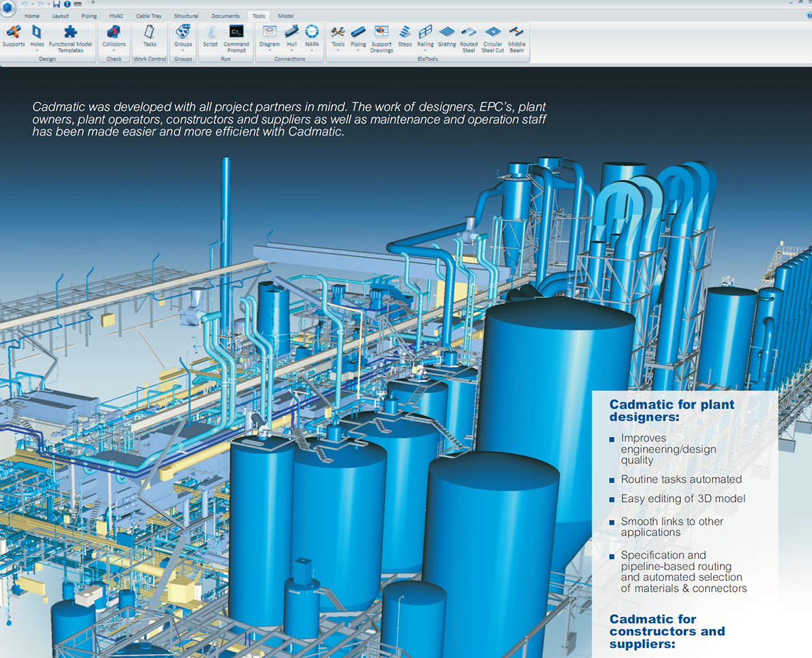Viewport: 812px width, 658px height.
Task: Expand the EloTools Piping dropdown
Action: tap(358, 49)
